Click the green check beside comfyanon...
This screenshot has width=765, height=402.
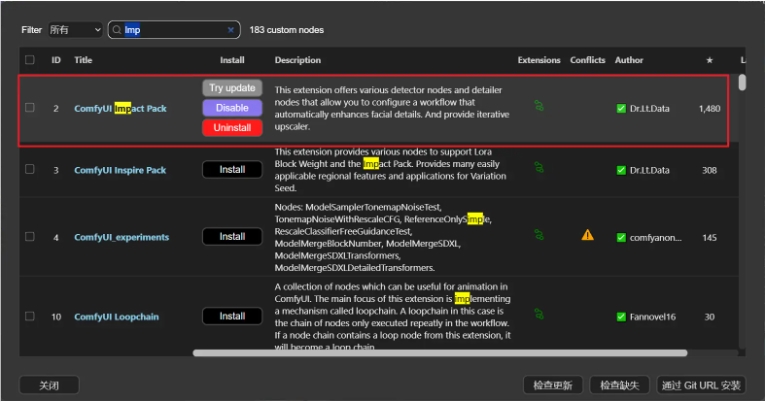621,238
